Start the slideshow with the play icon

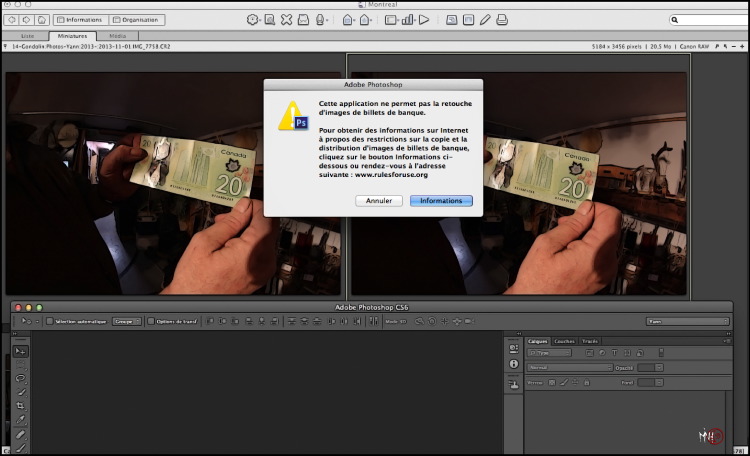click(x=424, y=20)
